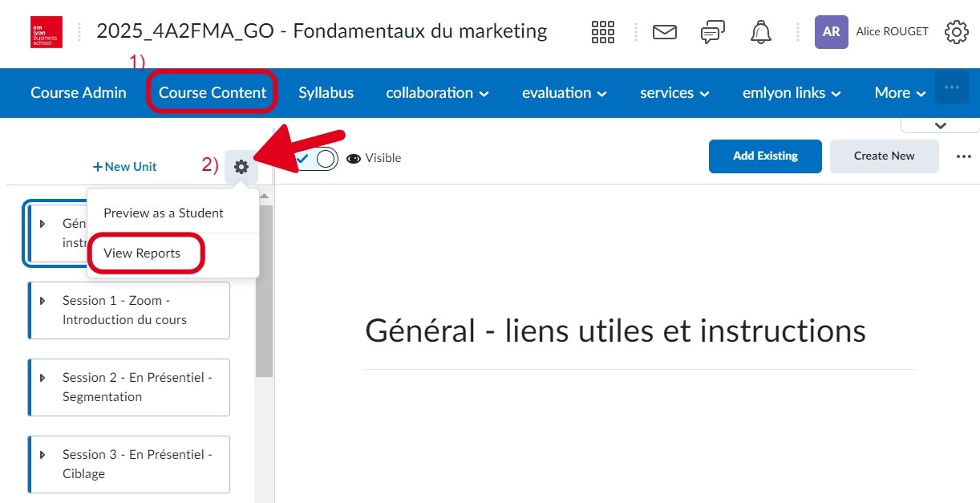Expand the Session 2 Segmentation unit

click(43, 378)
